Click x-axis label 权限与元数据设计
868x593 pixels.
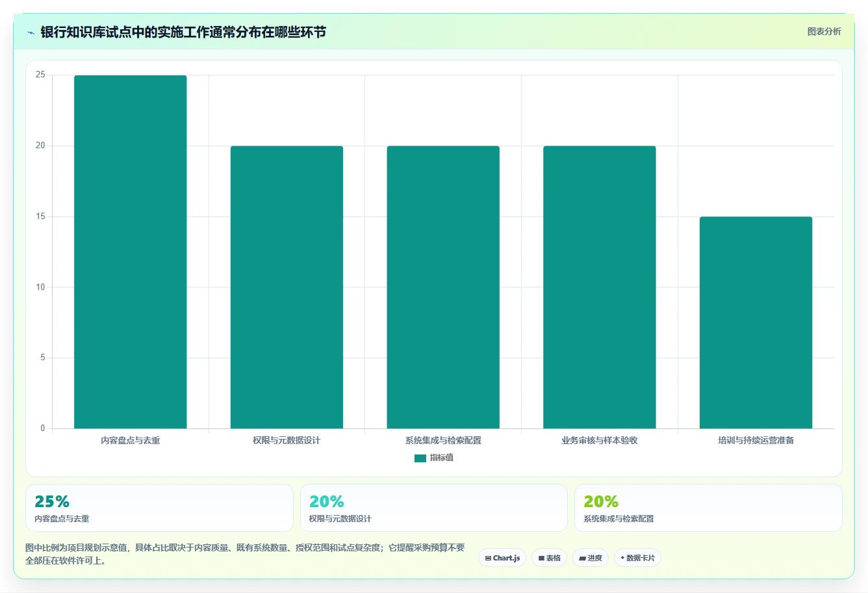tap(287, 440)
